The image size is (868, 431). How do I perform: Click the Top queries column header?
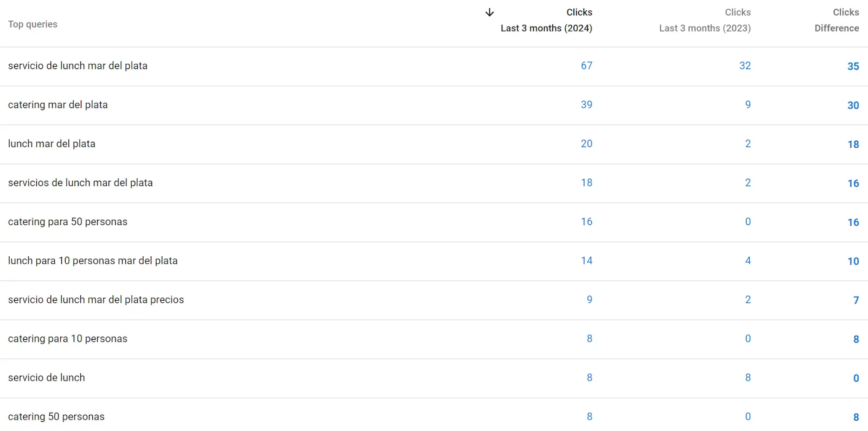coord(33,24)
